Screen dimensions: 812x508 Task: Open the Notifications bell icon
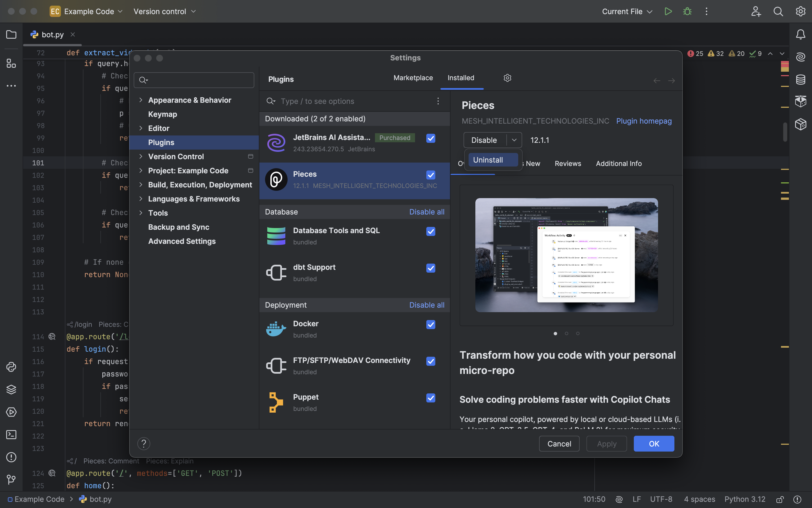pos(801,34)
